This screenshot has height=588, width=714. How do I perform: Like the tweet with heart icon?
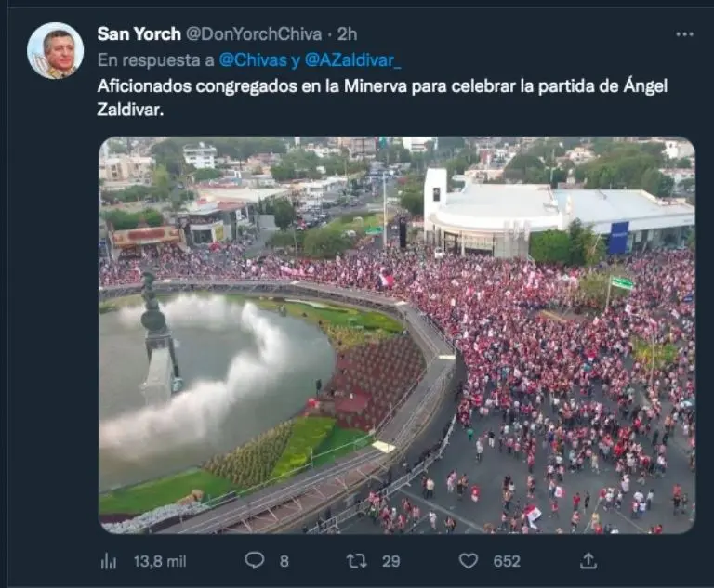[468, 561]
